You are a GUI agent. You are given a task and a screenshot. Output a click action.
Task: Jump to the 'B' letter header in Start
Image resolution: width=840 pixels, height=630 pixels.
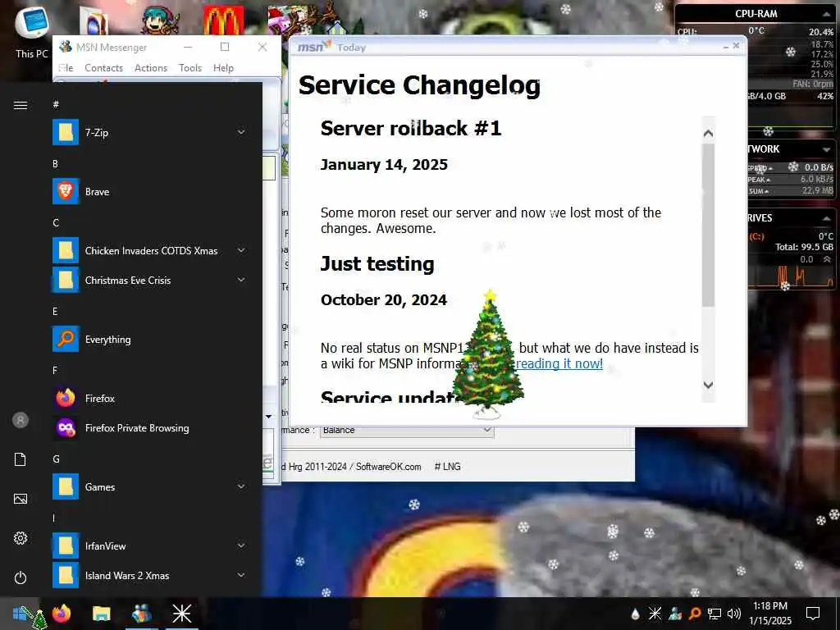pos(55,164)
